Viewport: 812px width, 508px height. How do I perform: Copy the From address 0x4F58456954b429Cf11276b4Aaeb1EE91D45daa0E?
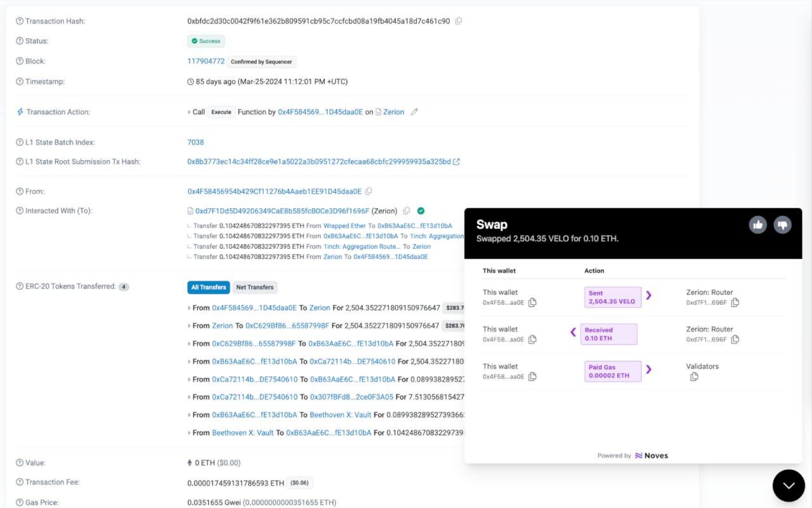369,191
